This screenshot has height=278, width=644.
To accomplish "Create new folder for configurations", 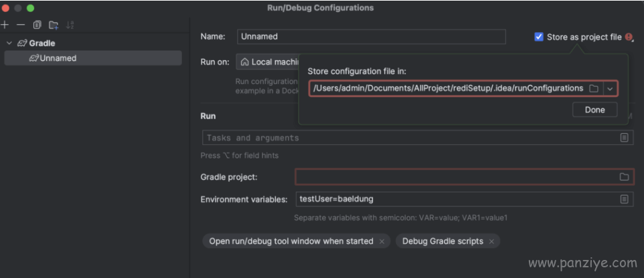I will (54, 25).
